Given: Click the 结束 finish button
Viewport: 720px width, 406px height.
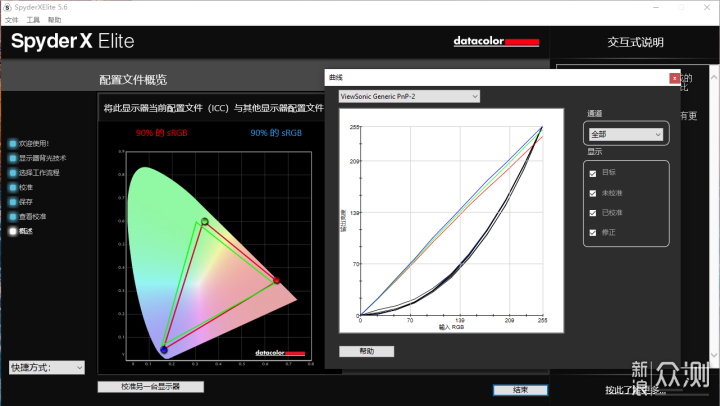Looking at the screenshot, I should point(520,390).
